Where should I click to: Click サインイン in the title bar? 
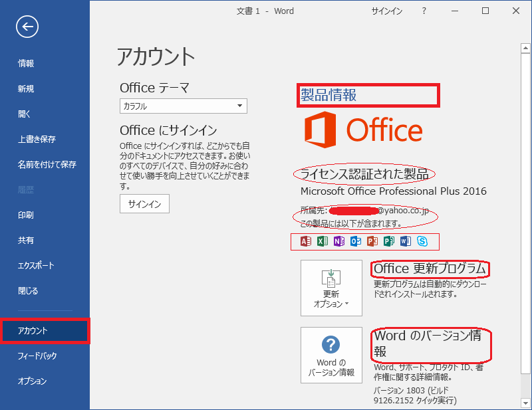(387, 11)
